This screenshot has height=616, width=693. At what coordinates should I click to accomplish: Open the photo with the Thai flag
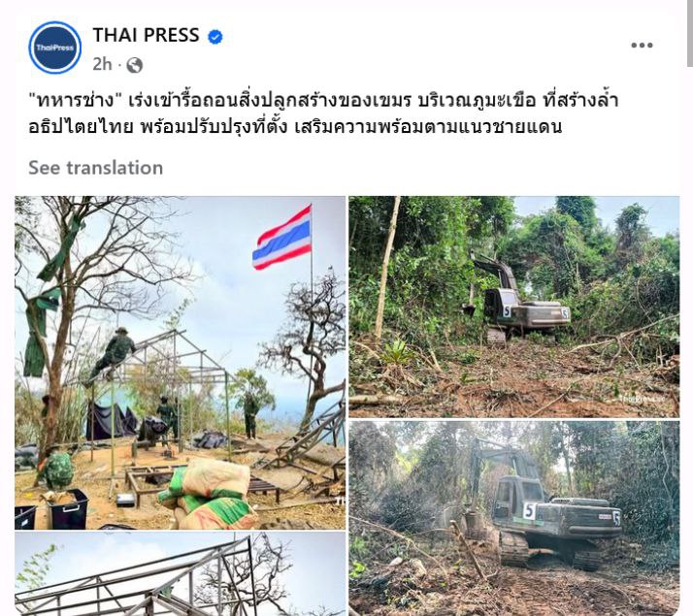pos(180,363)
